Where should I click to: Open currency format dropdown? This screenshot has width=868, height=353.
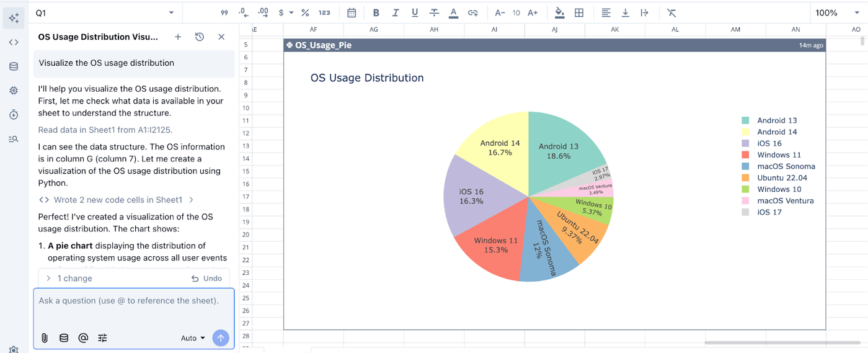pos(286,12)
